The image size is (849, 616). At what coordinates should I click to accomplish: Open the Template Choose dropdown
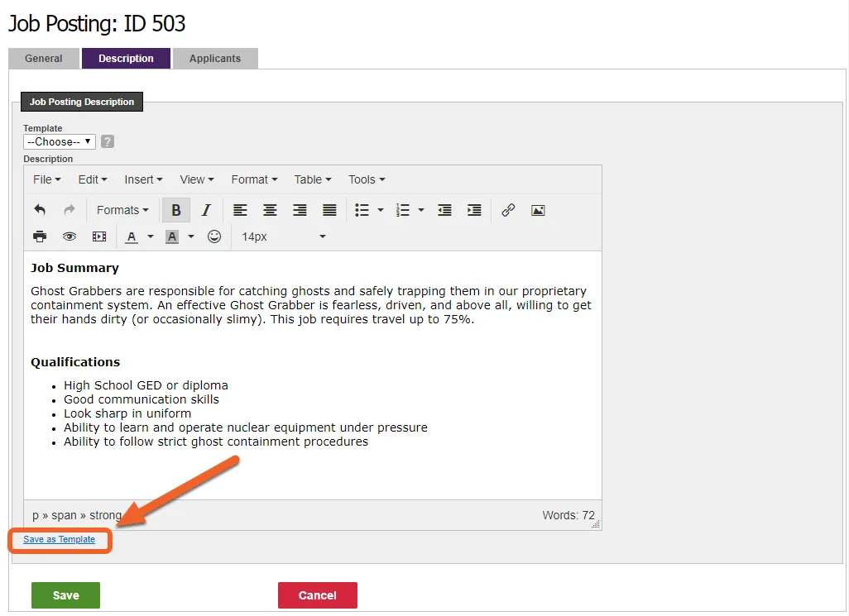[60, 141]
